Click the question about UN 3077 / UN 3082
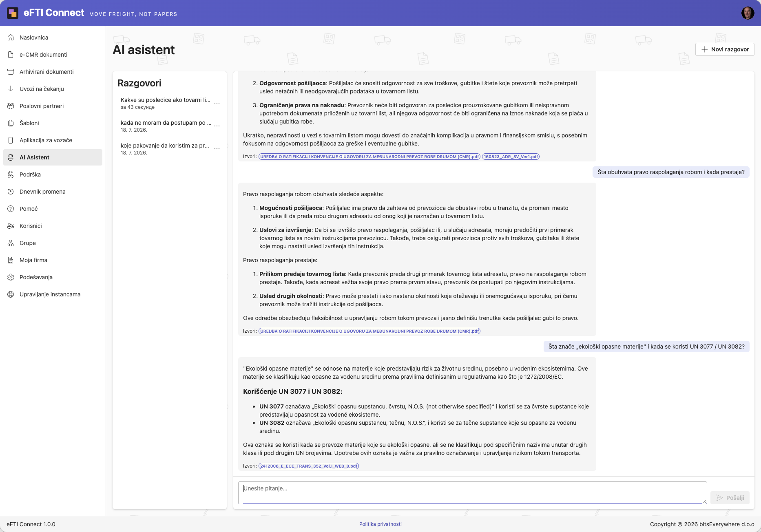 [x=646, y=347]
